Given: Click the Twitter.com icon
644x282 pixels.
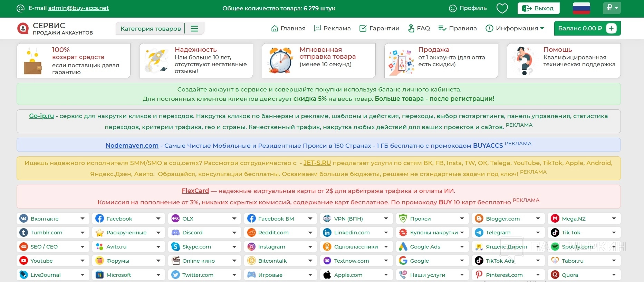Looking at the screenshot, I should coord(175,275).
